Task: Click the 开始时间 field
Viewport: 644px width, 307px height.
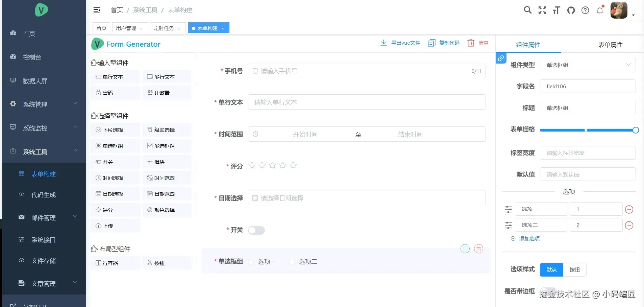Action: pos(305,135)
